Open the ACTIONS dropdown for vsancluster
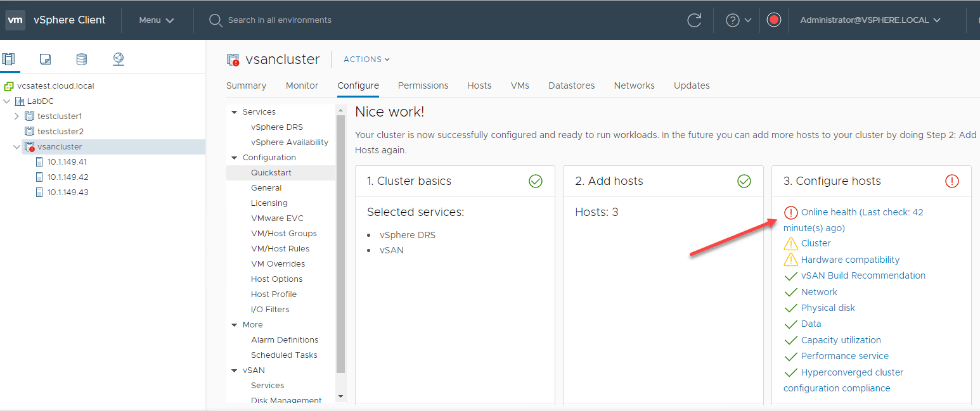The image size is (980, 411). click(x=366, y=60)
